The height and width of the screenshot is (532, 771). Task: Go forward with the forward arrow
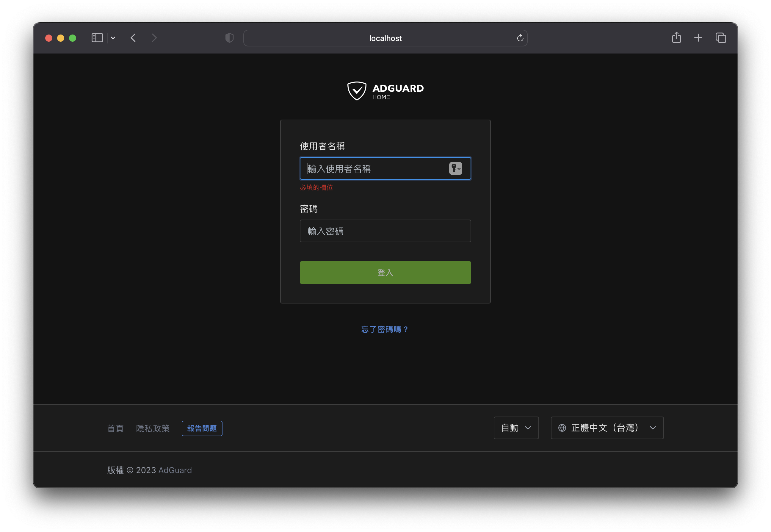(x=154, y=38)
